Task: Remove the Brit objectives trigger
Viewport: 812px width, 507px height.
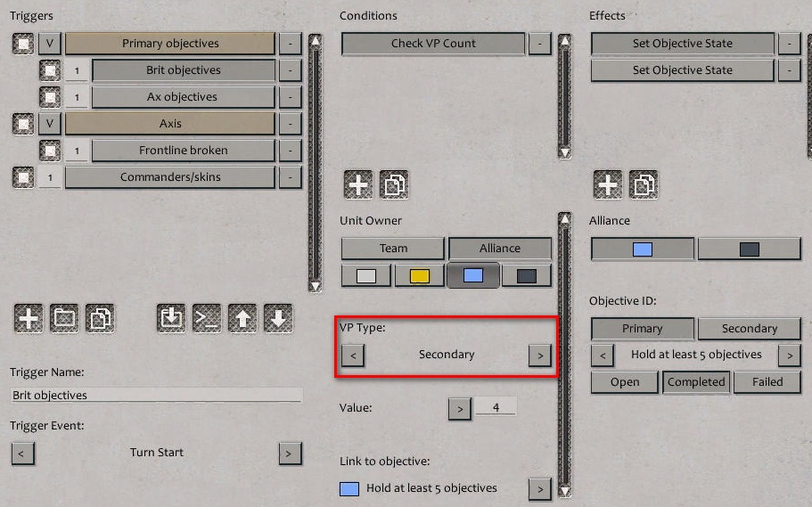Action: tap(290, 70)
